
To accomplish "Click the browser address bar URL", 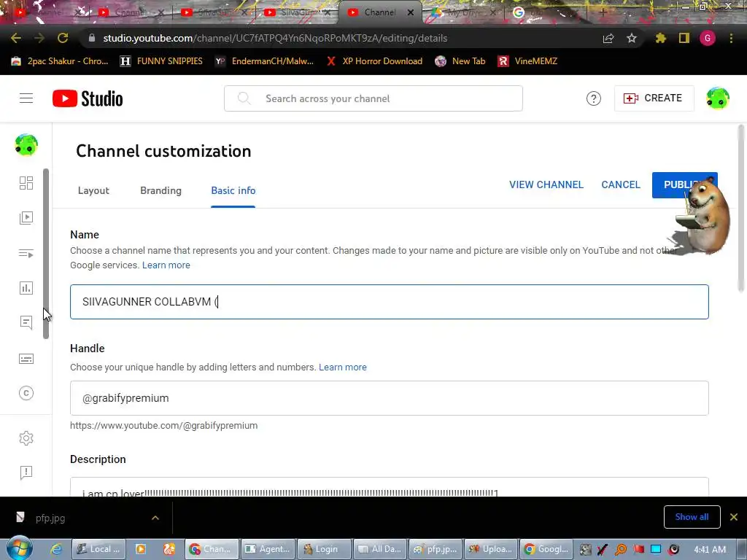I will pos(275,38).
